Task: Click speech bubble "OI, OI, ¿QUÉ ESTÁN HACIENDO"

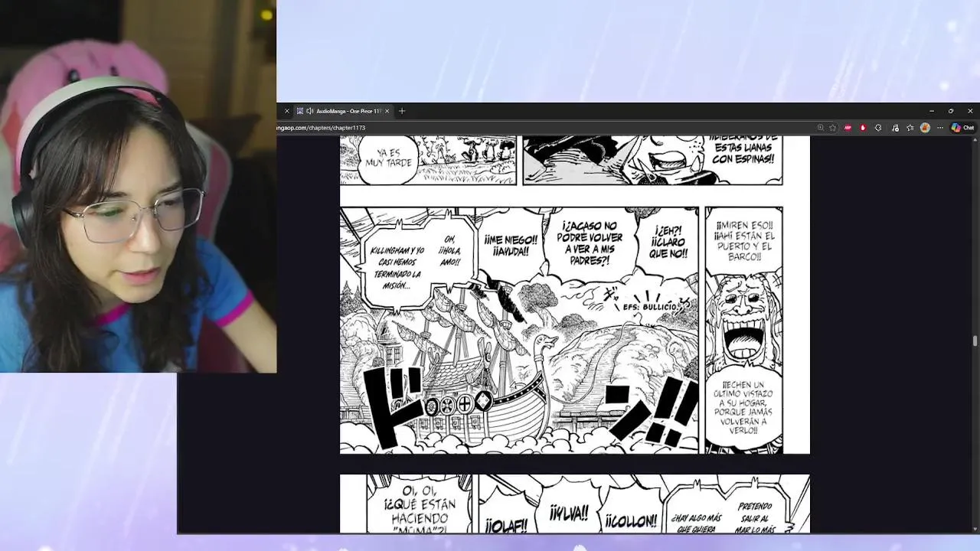Action: point(420,505)
